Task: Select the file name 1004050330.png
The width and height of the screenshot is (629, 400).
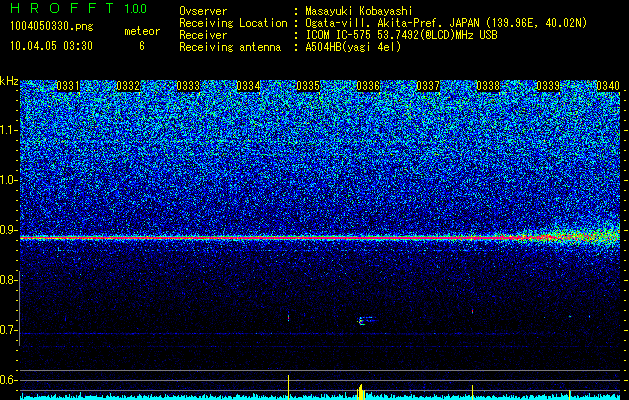Action: coord(52,27)
